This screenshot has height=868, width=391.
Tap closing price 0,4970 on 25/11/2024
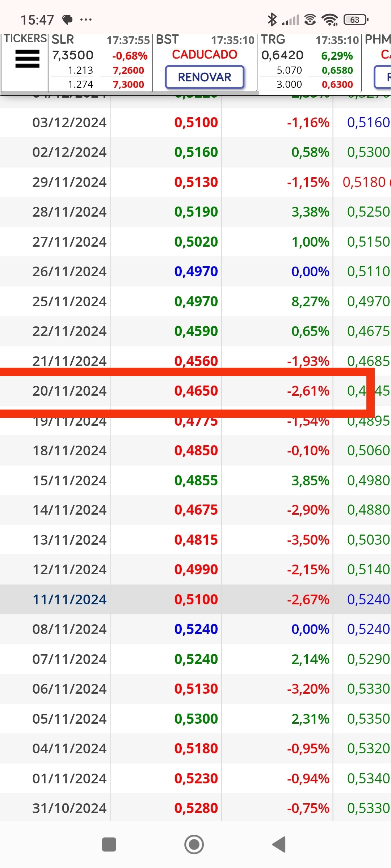(x=196, y=301)
